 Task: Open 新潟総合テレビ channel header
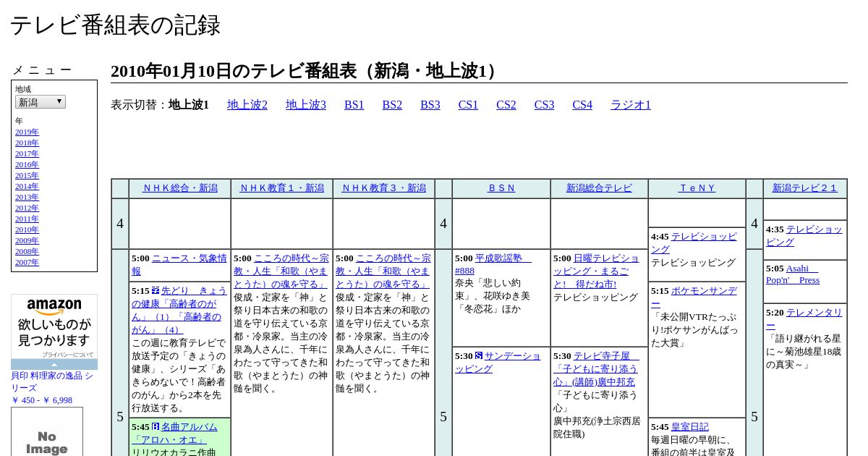[599, 188]
